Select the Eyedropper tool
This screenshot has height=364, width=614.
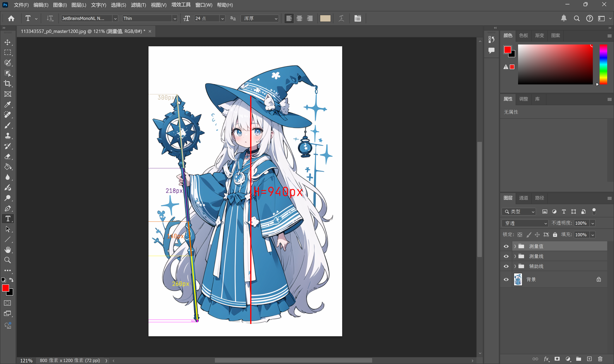(x=7, y=105)
